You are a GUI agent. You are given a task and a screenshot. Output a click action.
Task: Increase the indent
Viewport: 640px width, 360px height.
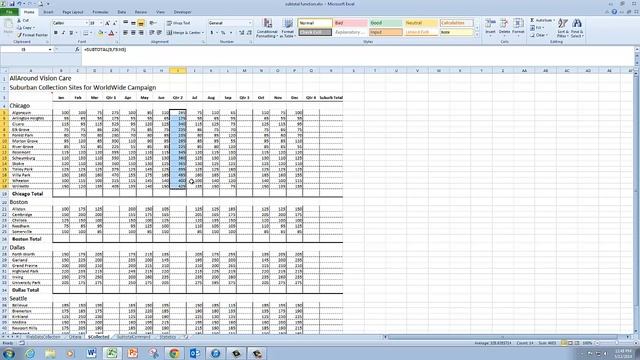[x=159, y=33]
